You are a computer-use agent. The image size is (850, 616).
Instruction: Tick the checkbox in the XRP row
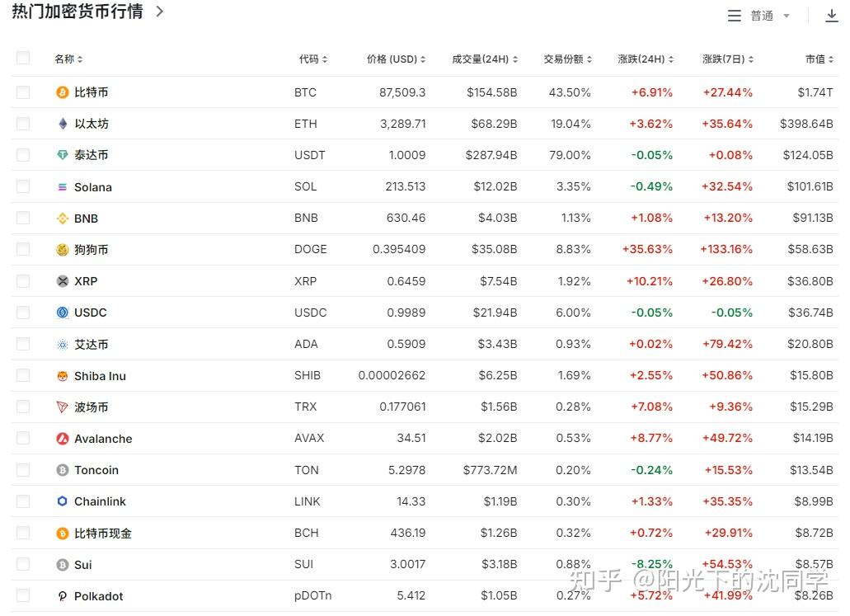pos(23,281)
